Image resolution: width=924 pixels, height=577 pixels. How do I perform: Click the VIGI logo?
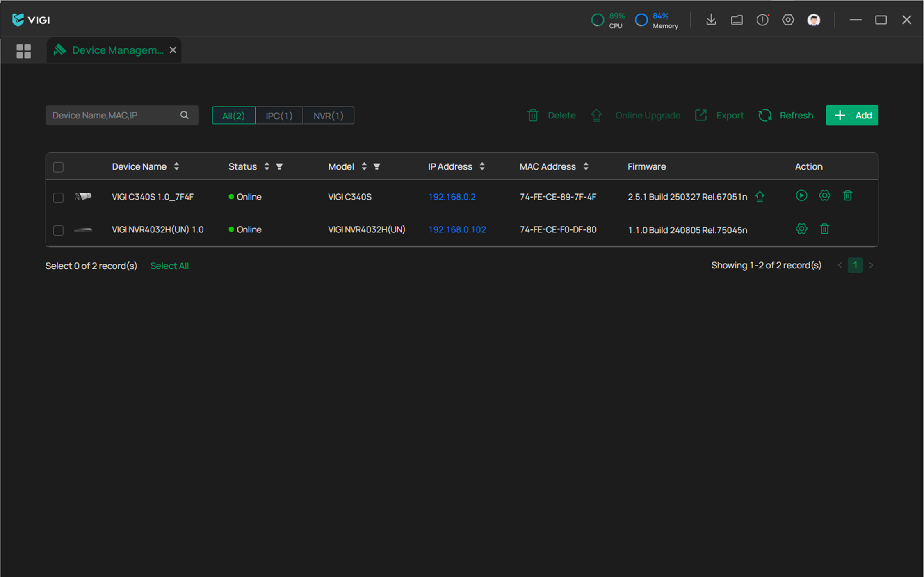[x=31, y=20]
